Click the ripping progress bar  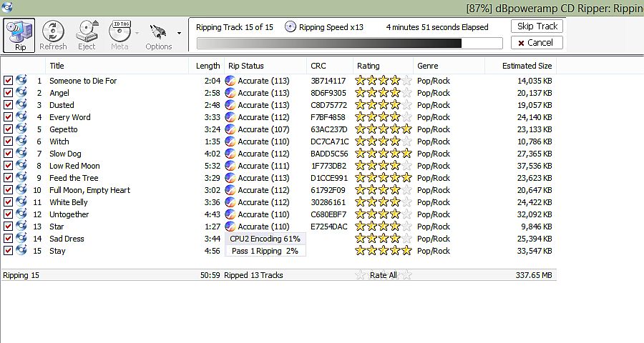(x=329, y=43)
